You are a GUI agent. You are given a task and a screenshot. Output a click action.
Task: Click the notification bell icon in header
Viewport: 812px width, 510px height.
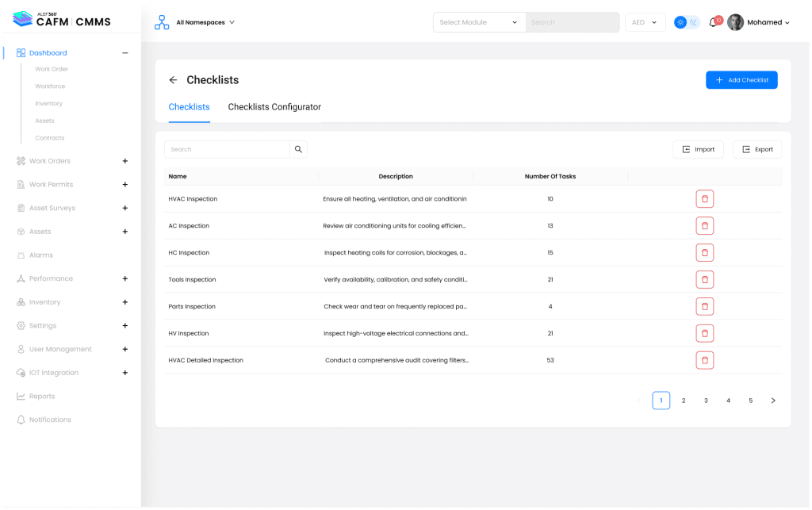713,23
